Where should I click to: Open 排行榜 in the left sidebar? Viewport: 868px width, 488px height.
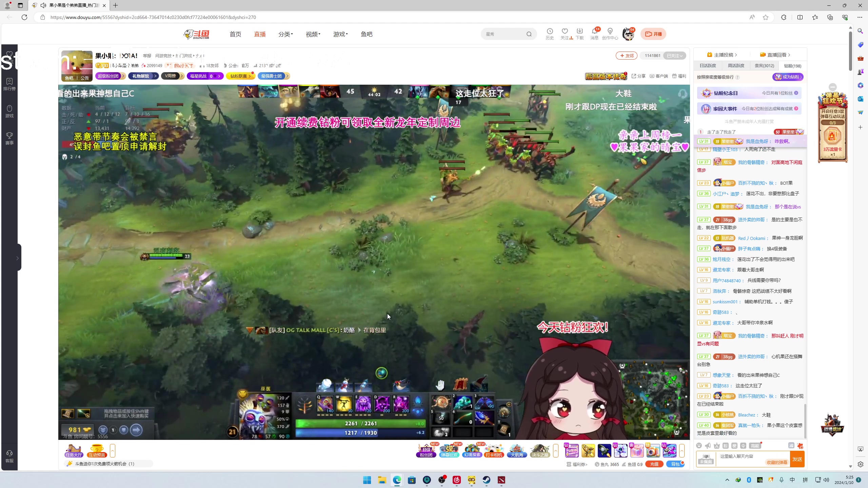(x=9, y=84)
